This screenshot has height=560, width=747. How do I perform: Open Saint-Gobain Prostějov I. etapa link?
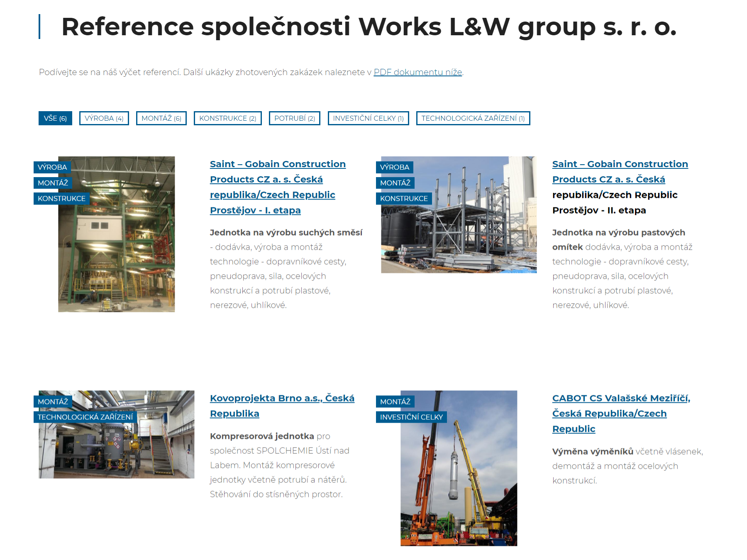277,187
